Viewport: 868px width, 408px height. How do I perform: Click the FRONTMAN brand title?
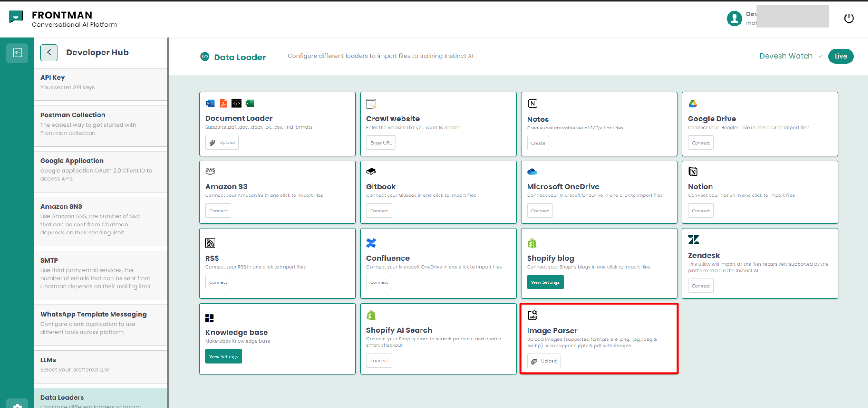[62, 15]
